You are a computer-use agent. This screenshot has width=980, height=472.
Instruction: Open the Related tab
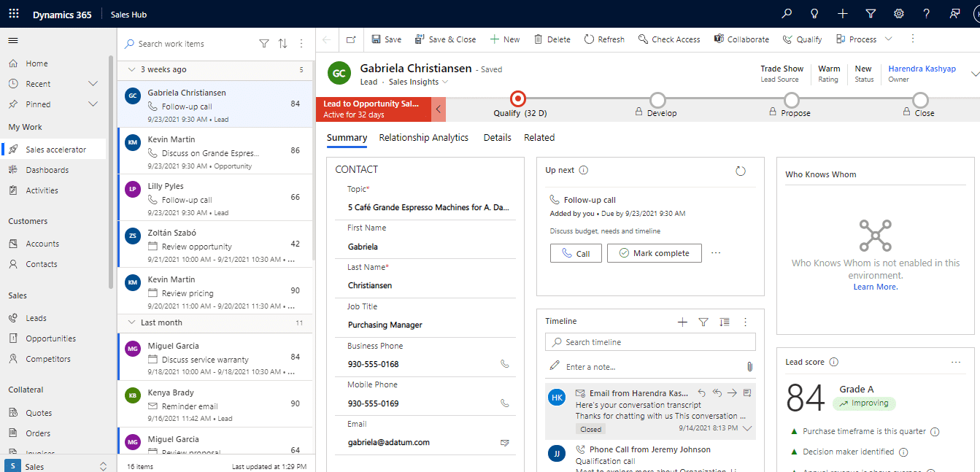[x=539, y=138]
